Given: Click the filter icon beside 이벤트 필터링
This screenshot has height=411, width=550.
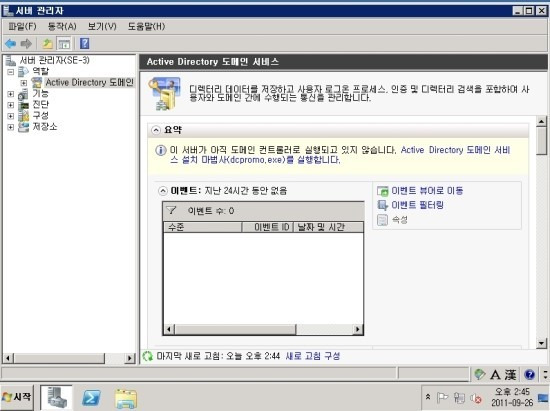Looking at the screenshot, I should coord(382,205).
